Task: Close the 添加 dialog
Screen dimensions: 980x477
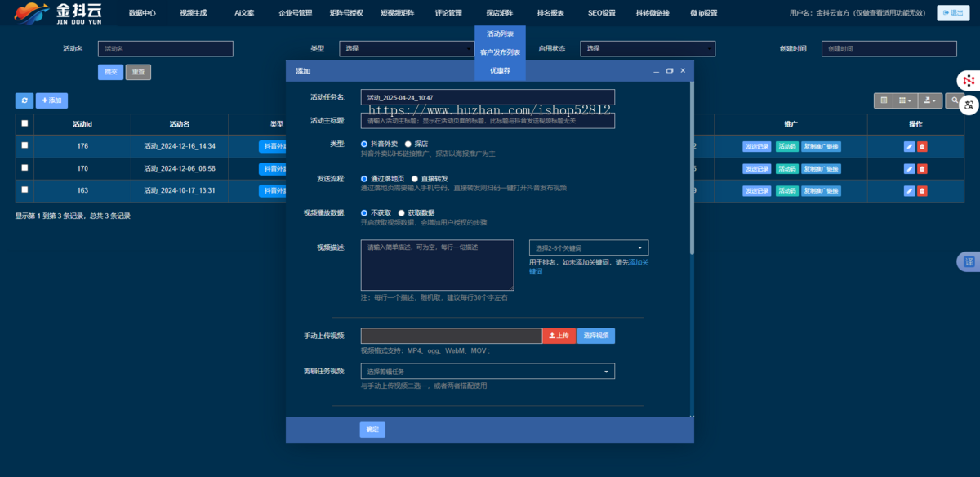Action: 683,71
